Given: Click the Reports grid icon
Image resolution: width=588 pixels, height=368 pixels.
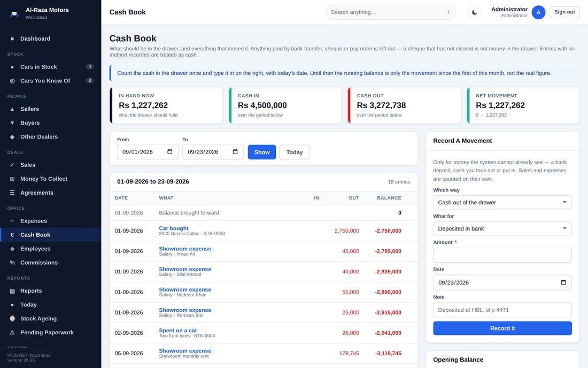Looking at the screenshot, I should tap(12, 290).
